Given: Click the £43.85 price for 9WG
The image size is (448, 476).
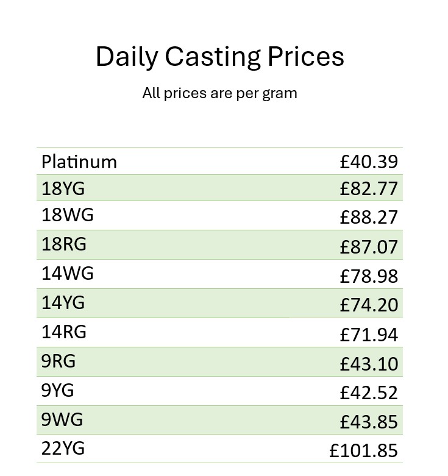Looking at the screenshot, I should click(x=369, y=422).
